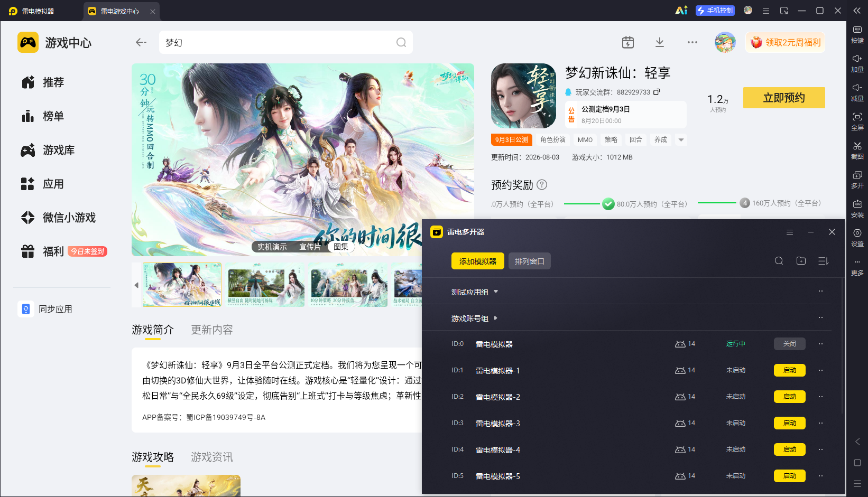Click the AI assistant icon in title bar
The height and width of the screenshot is (497, 868).
click(681, 11)
